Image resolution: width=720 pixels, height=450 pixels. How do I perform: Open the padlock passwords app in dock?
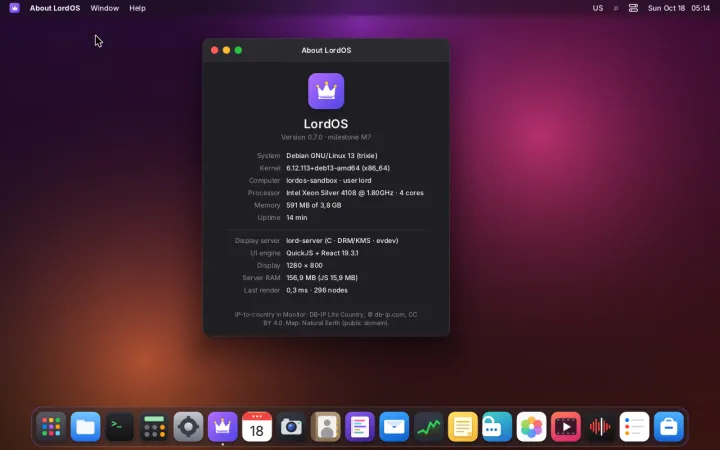[497, 427]
